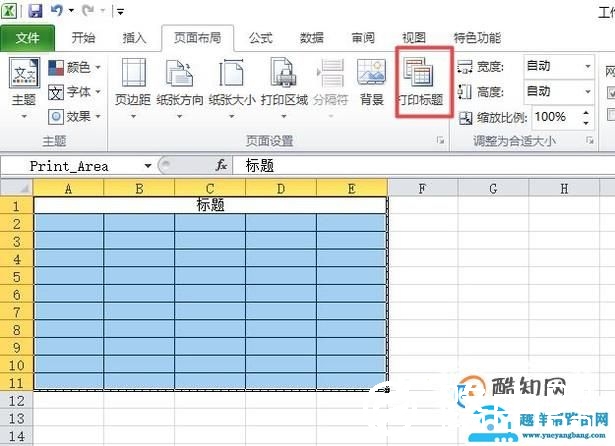The height and width of the screenshot is (446, 615).
Task: Click the Select All corner button
Action: tap(16, 188)
